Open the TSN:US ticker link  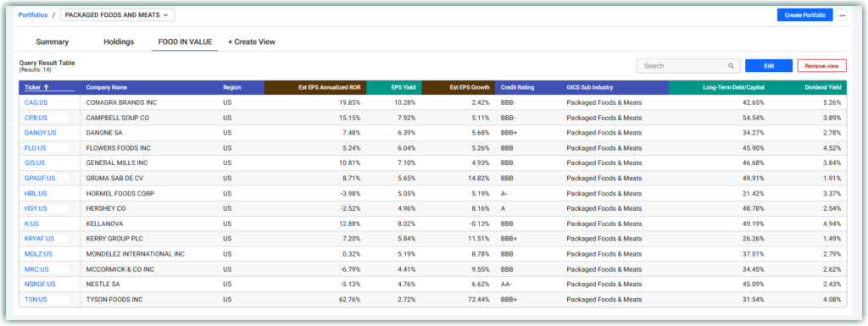point(36,300)
